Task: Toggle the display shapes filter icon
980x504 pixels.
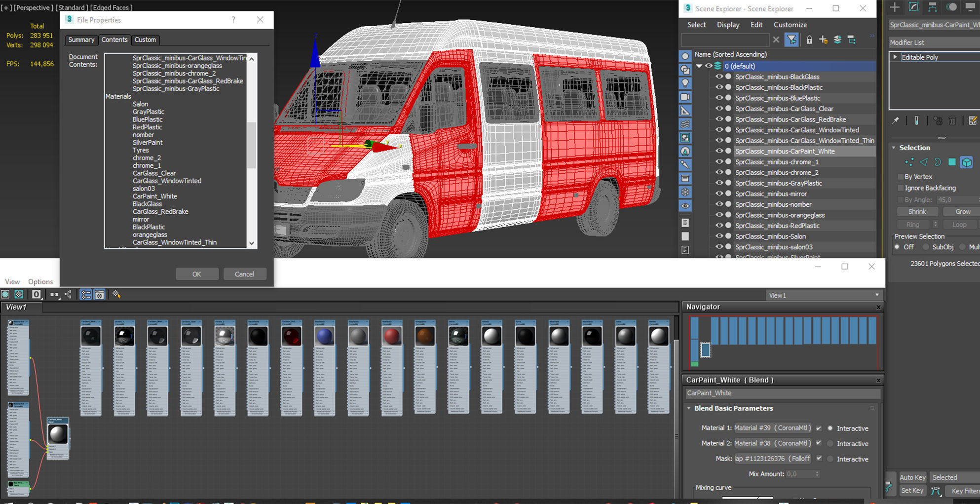Action: tap(685, 70)
